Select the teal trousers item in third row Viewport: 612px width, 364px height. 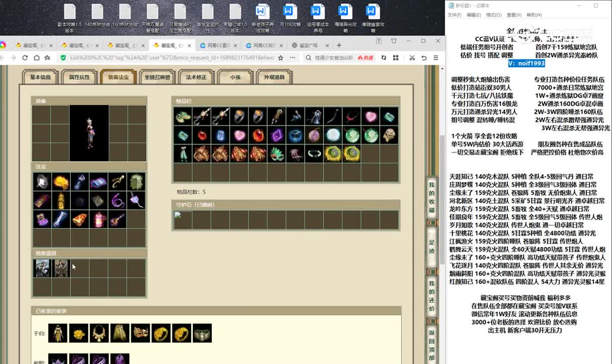coord(183,154)
